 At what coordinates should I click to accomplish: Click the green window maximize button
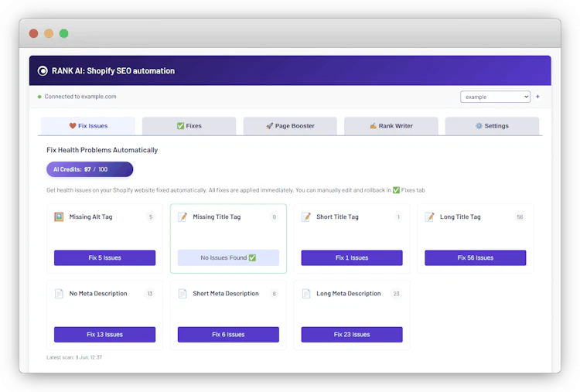click(x=64, y=34)
